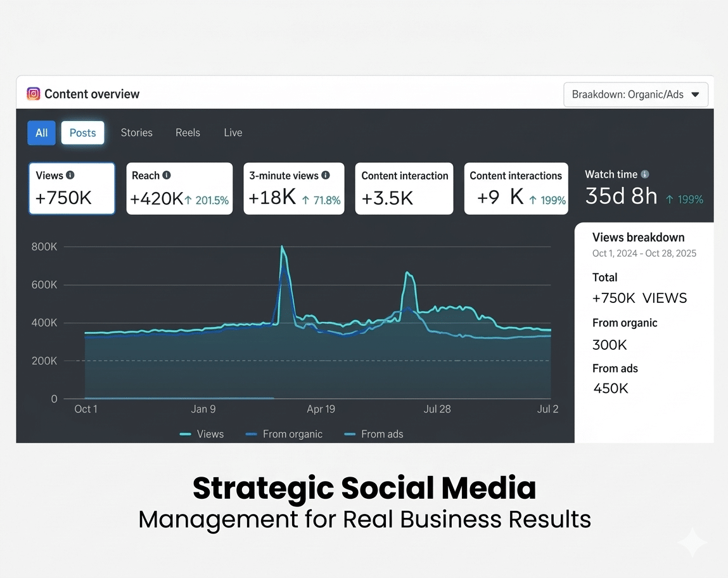
Task: Click info icon beside Reach
Action: click(167, 176)
